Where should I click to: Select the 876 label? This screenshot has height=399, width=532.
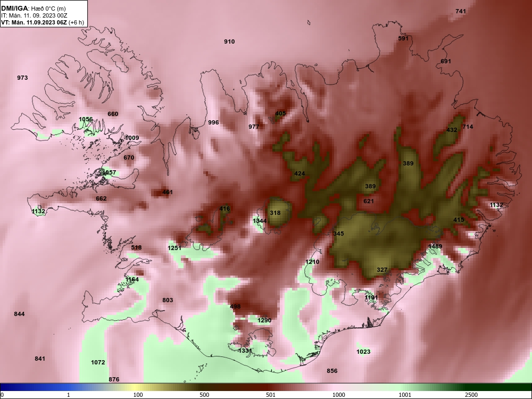114,380
